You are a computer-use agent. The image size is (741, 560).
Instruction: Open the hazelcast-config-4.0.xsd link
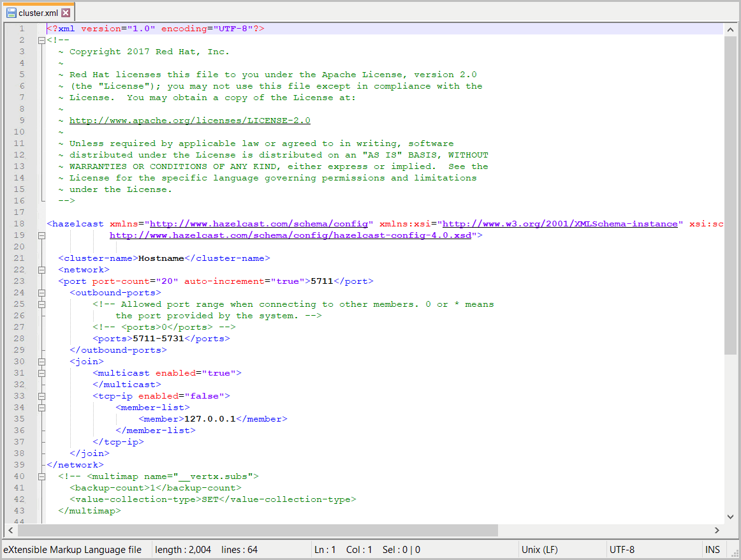click(290, 235)
